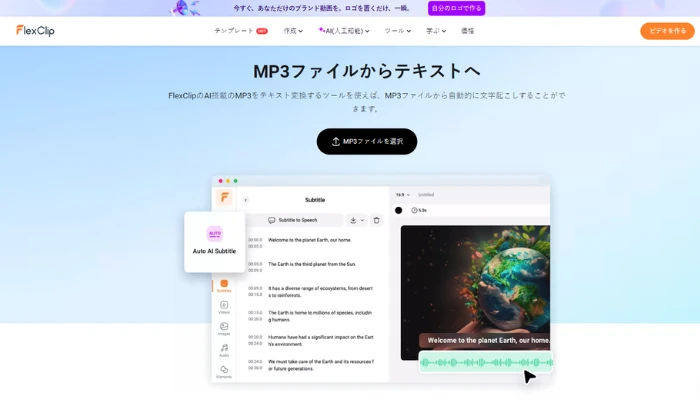Open the テンプレート menu item
Screen dimensions: 700x400
pos(234,31)
